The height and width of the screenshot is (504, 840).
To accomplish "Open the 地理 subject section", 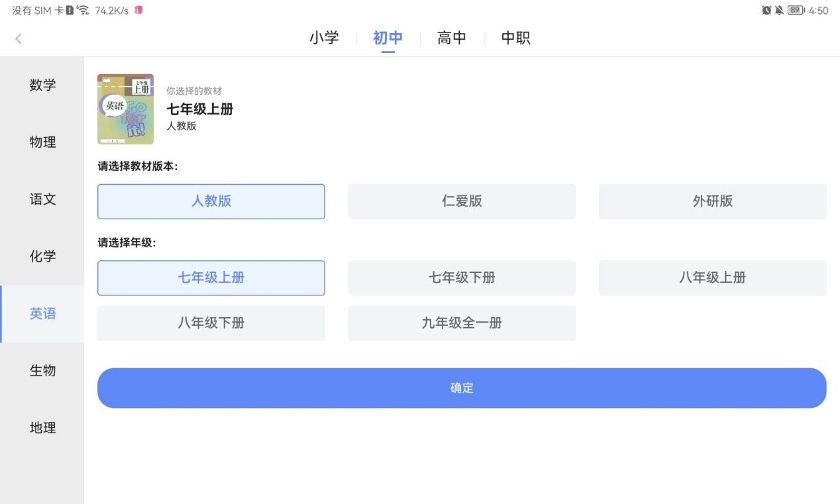I will pos(42,428).
